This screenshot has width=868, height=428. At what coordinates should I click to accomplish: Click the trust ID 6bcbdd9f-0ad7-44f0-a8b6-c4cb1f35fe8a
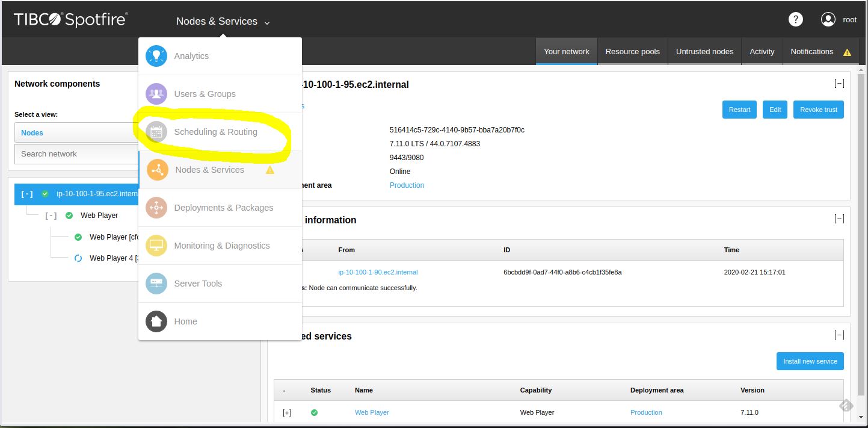point(562,272)
